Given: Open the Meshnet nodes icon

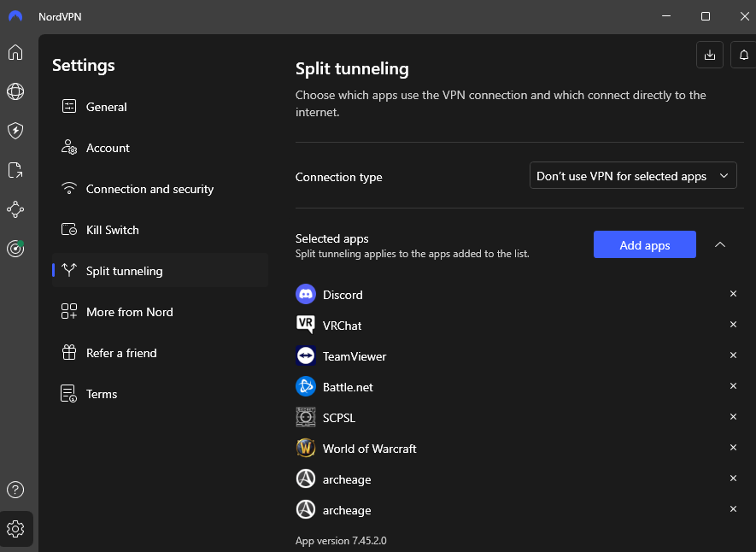Looking at the screenshot, I should point(15,209).
